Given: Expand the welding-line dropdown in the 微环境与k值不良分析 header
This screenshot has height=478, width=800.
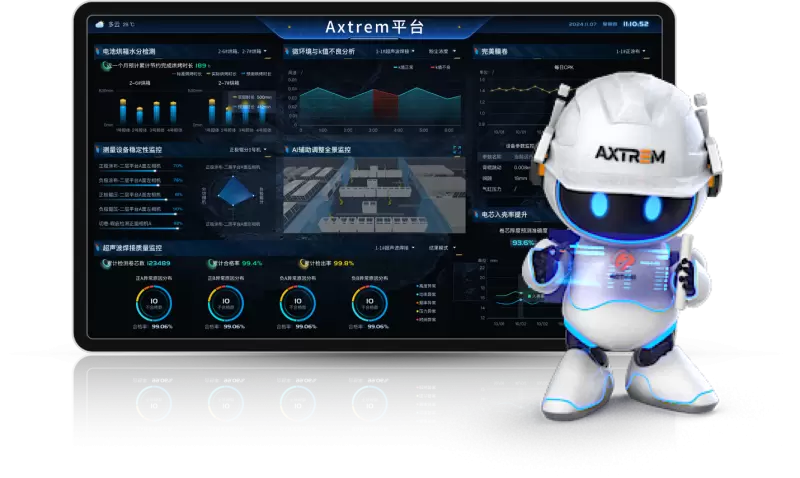Looking at the screenshot, I should pos(397,50).
